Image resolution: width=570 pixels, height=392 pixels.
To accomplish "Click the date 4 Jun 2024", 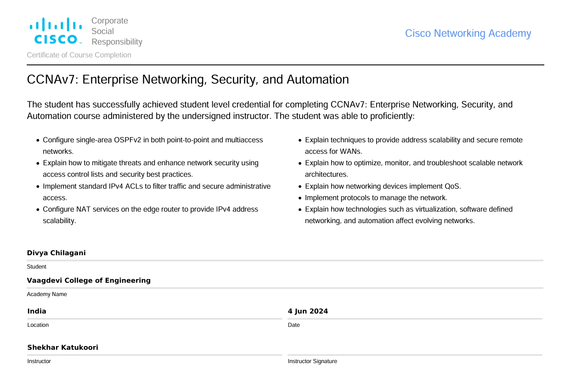I will coord(308,311).
